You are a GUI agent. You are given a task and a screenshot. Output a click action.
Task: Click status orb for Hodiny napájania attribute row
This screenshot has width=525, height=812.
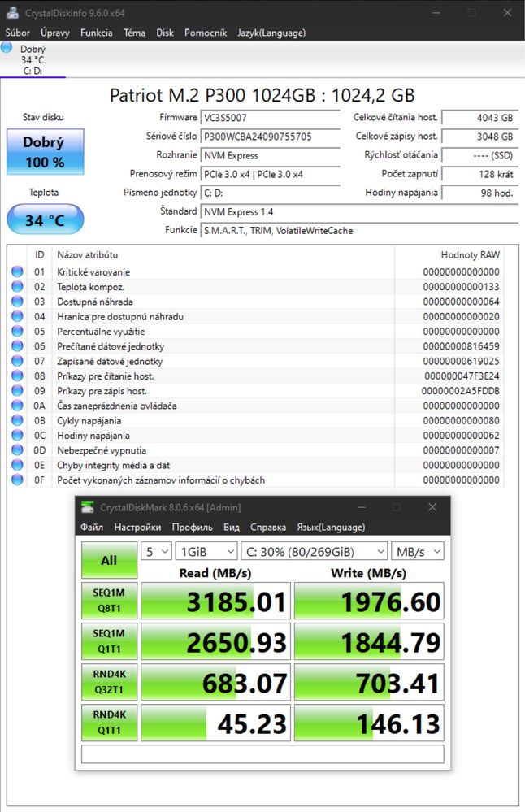pos(17,435)
